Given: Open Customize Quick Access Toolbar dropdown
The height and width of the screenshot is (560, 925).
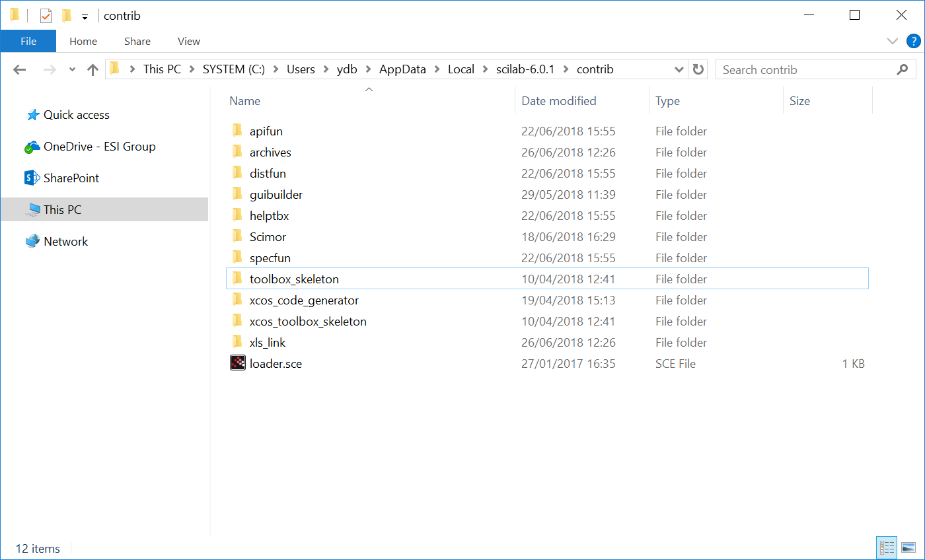Looking at the screenshot, I should coord(85,17).
